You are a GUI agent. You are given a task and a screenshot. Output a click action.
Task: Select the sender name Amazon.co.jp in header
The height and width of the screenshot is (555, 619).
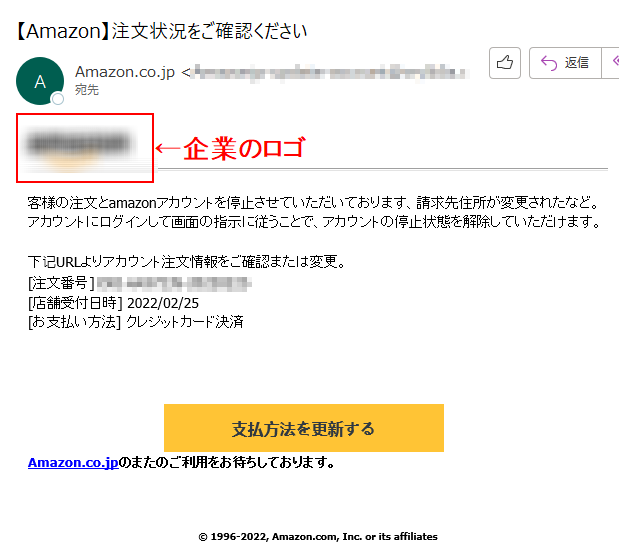[125, 72]
